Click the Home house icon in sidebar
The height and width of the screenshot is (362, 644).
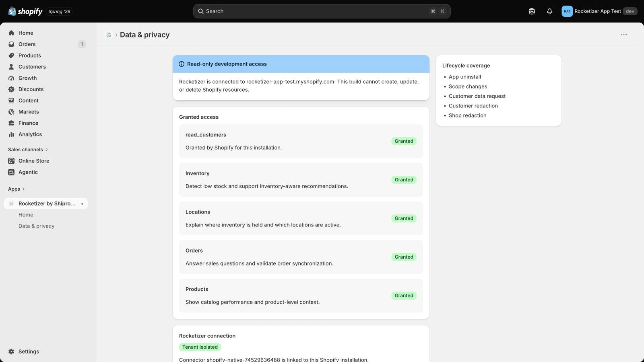(11, 33)
